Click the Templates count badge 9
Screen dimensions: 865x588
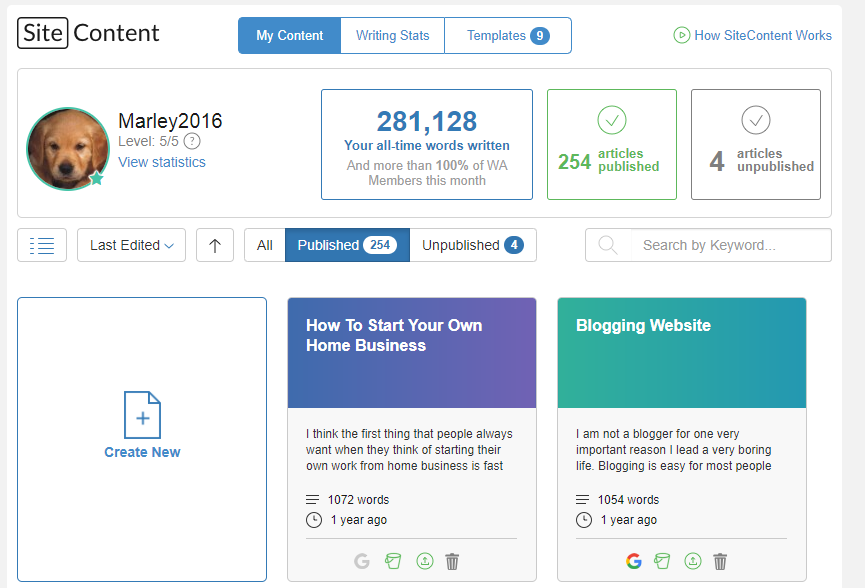540,36
